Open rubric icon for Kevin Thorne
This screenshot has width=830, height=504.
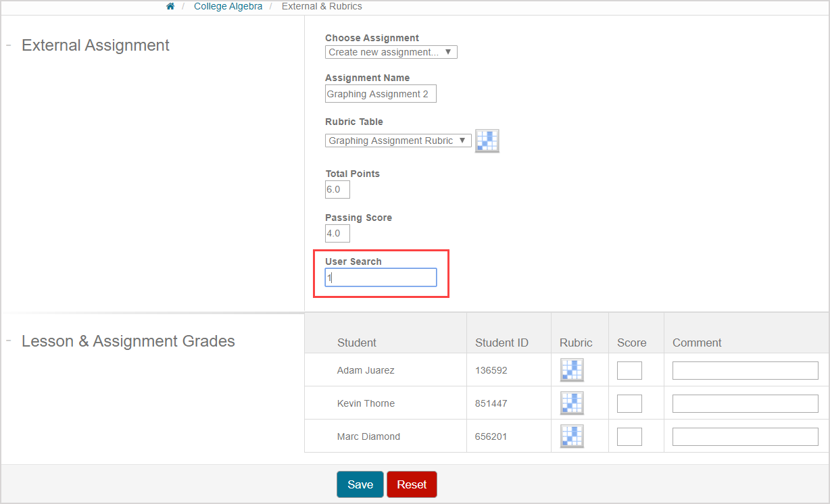coord(572,403)
